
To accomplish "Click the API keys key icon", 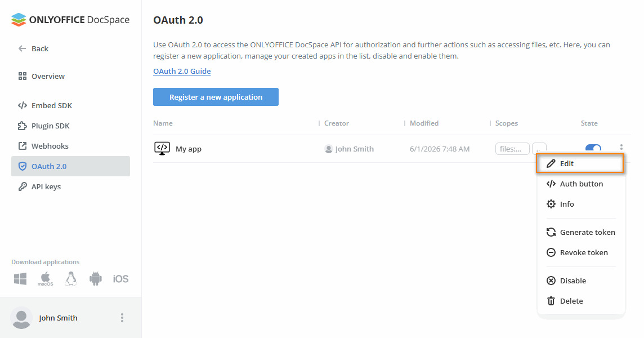I will [22, 186].
